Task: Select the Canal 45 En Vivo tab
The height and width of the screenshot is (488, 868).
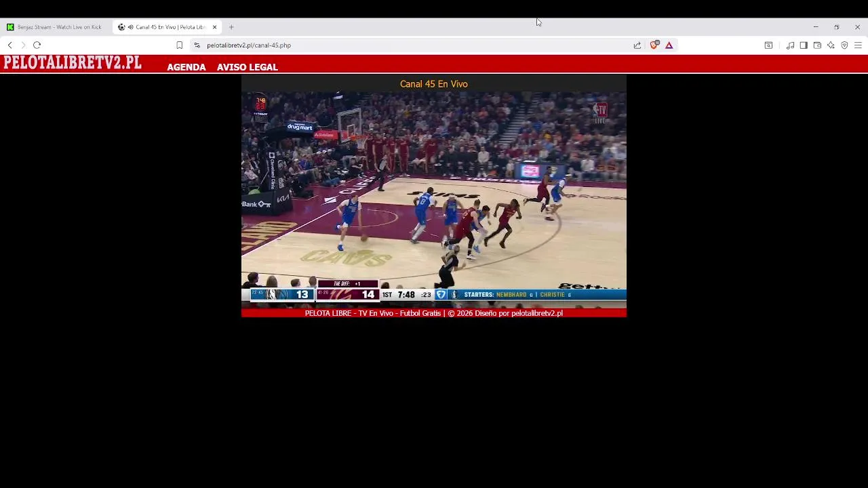Action: tap(167, 27)
